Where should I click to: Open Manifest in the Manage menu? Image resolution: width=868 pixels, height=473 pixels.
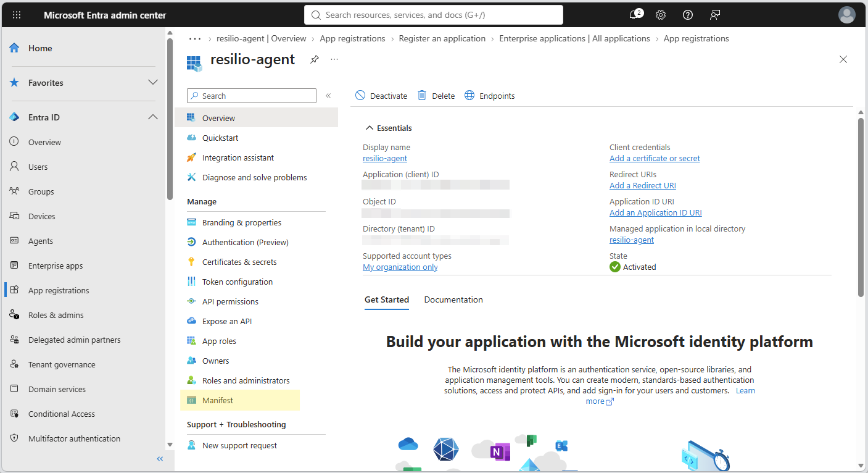click(x=240, y=400)
